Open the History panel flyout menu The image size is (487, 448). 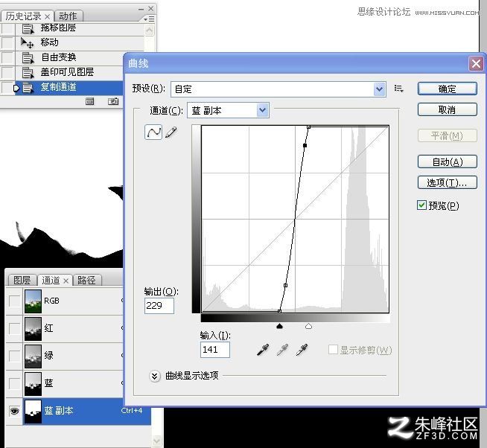click(150, 19)
